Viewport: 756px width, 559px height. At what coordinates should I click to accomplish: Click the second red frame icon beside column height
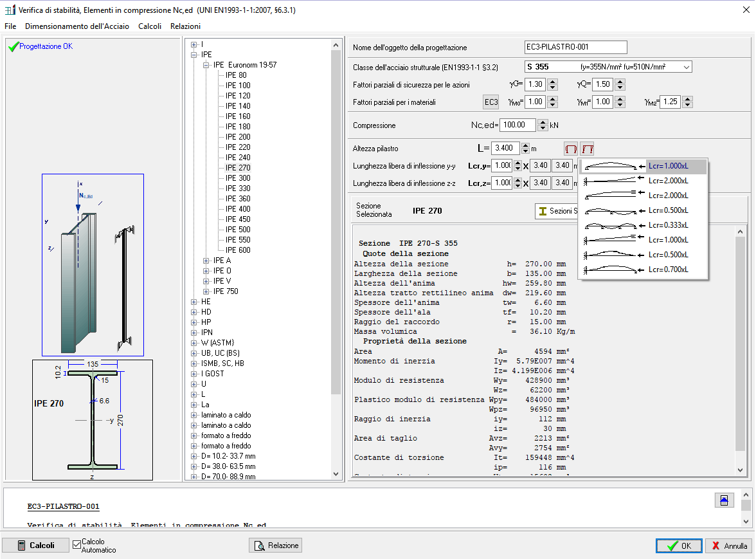[x=587, y=149]
